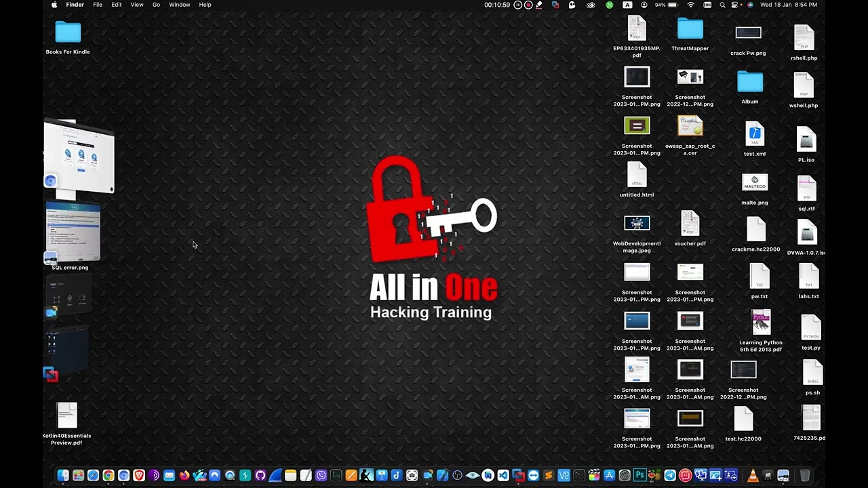Open GitHub Desktop in the Dock
Screen dimensions: 868x488
[x=260, y=476]
